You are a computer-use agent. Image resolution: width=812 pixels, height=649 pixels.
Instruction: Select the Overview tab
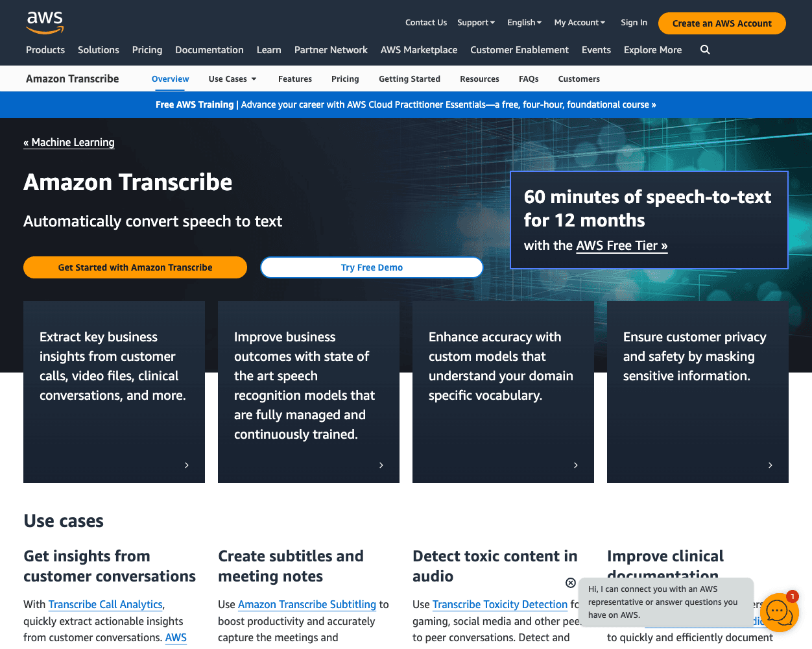[171, 79]
